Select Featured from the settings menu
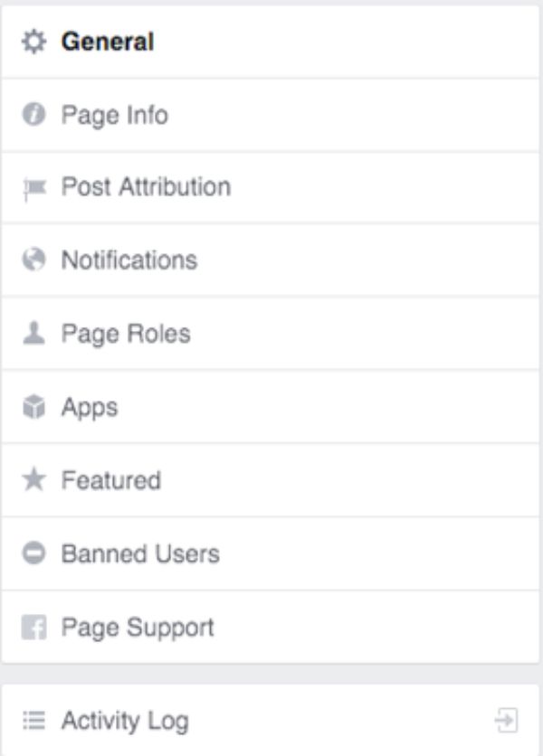This screenshot has width=543, height=756. point(110,480)
